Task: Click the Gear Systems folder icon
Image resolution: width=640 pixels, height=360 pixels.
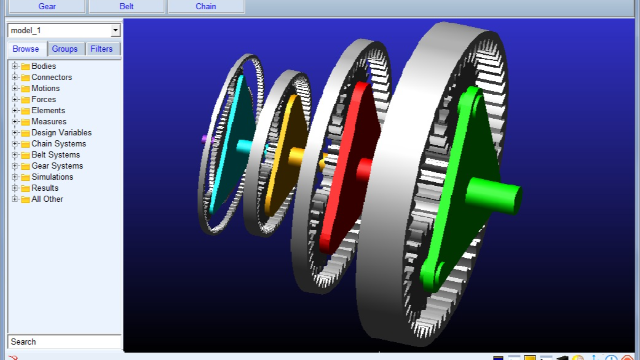Action: [25, 166]
